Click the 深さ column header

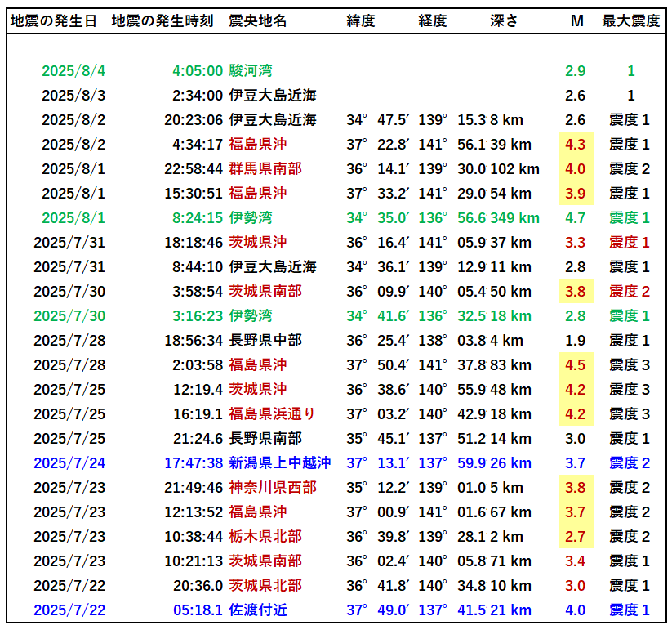(504, 20)
